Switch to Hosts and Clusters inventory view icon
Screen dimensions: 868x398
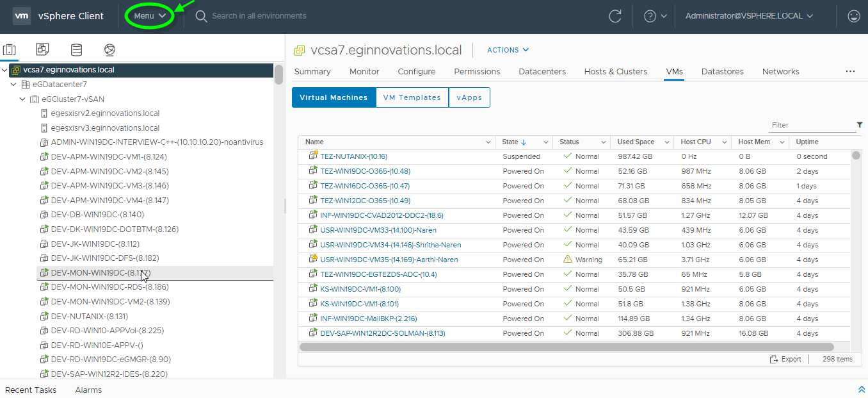[10, 50]
